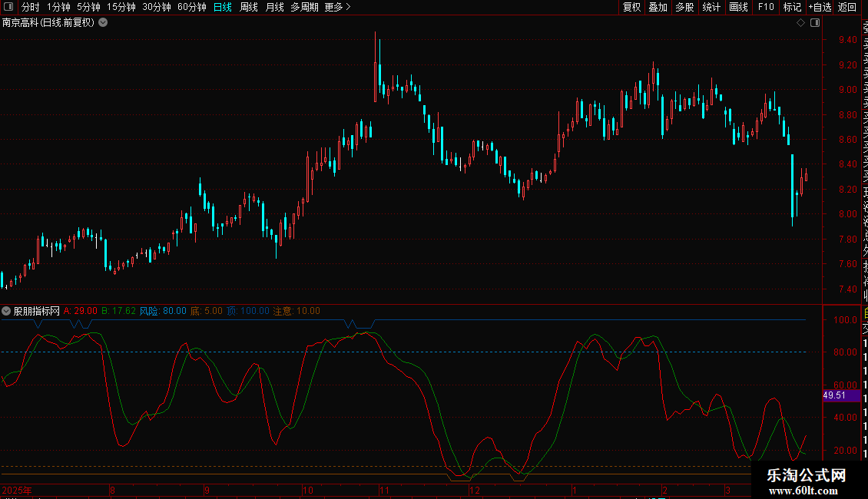The image size is (868, 499).
Task: Click the 49.51 value marker on axis
Action: click(841, 395)
